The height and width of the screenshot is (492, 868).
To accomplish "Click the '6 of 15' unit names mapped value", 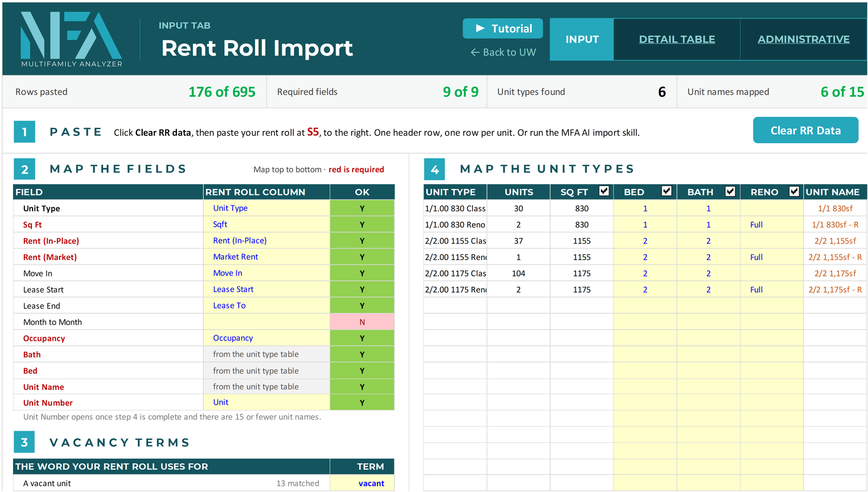I will 842,92.
